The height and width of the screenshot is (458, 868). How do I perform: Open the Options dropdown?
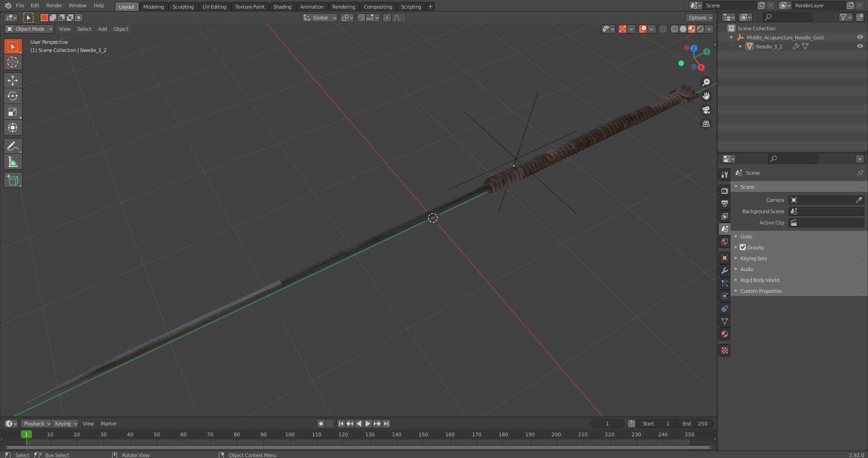700,18
